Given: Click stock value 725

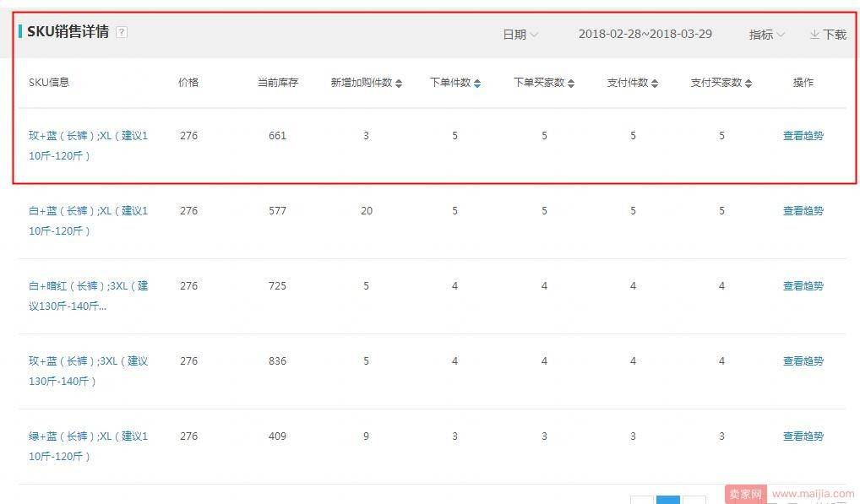Looking at the screenshot, I should 278,286.
